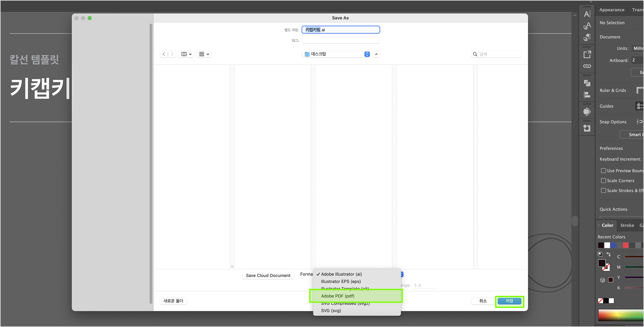Open the Pathfinder panel icon
Viewport: 644px width, 327px height.
[587, 83]
